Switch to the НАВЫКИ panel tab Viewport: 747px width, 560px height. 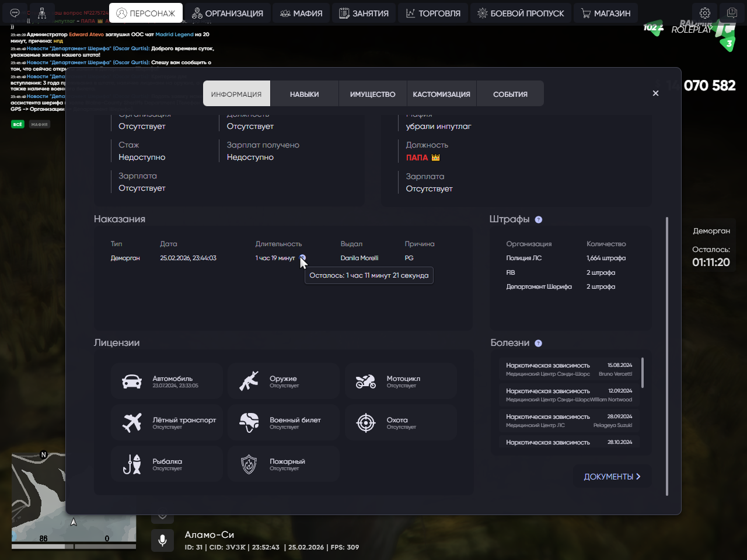click(304, 94)
